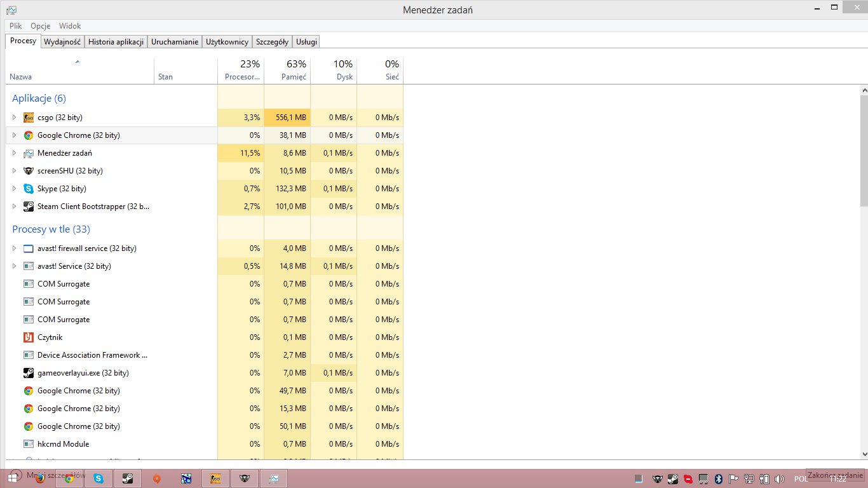
Task: Expand the screenSHU process group
Action: point(14,171)
